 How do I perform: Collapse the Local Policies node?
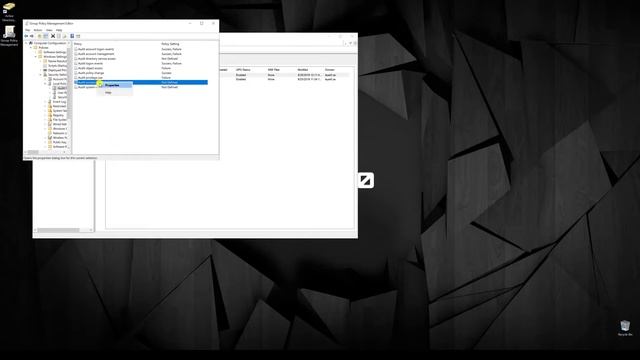[x=45, y=84]
